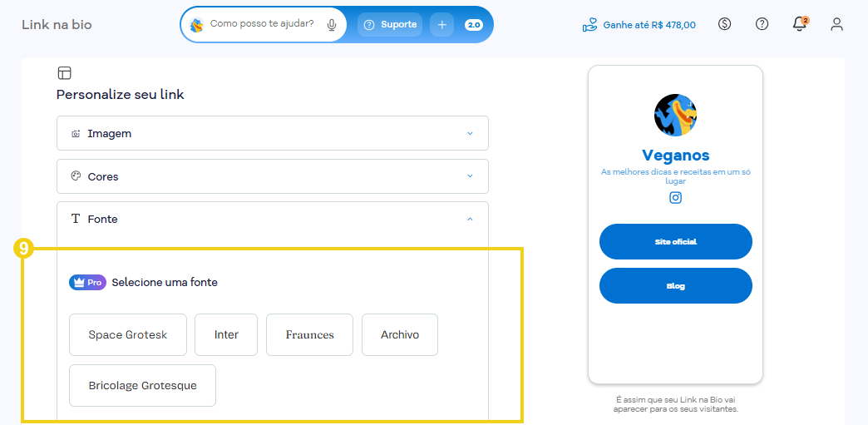Screen dimensions: 868x425
Task: Click the T icon beside Fonte
Action: click(76, 219)
